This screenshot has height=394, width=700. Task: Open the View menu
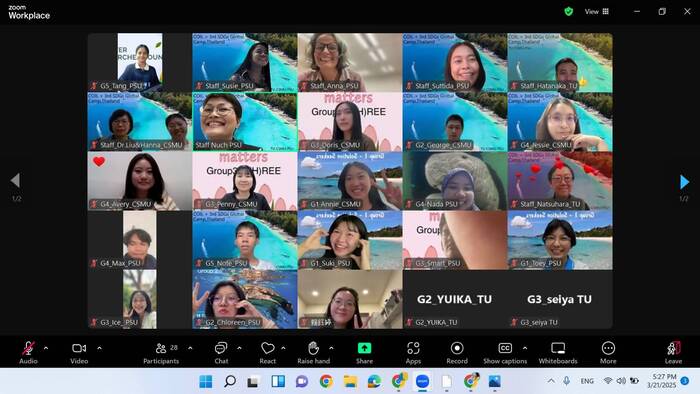tap(596, 12)
